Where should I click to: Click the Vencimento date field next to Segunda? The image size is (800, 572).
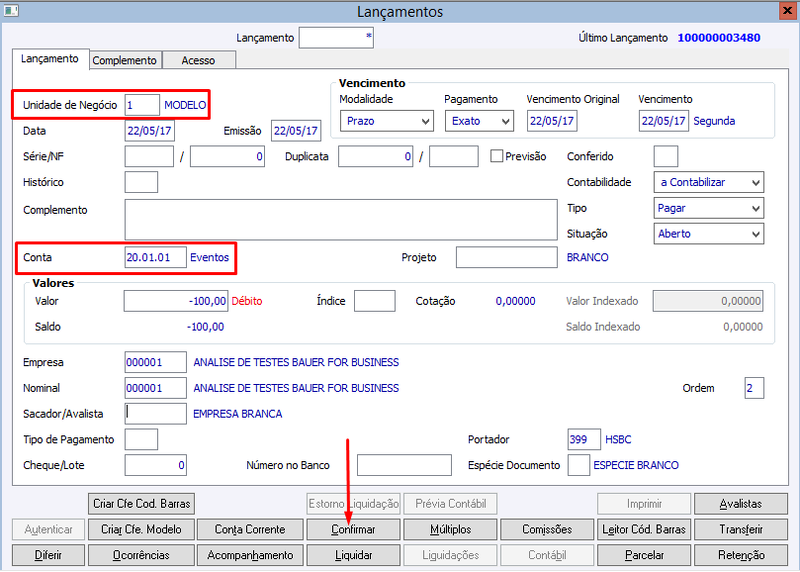pos(664,121)
